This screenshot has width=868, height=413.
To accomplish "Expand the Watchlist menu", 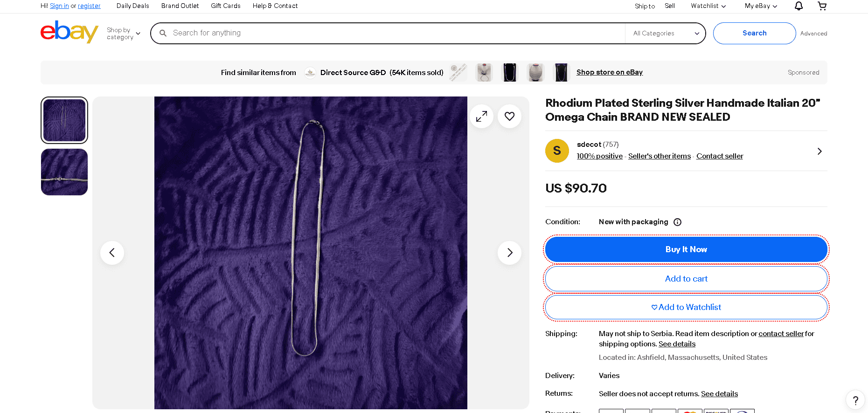I will pyautogui.click(x=708, y=6).
